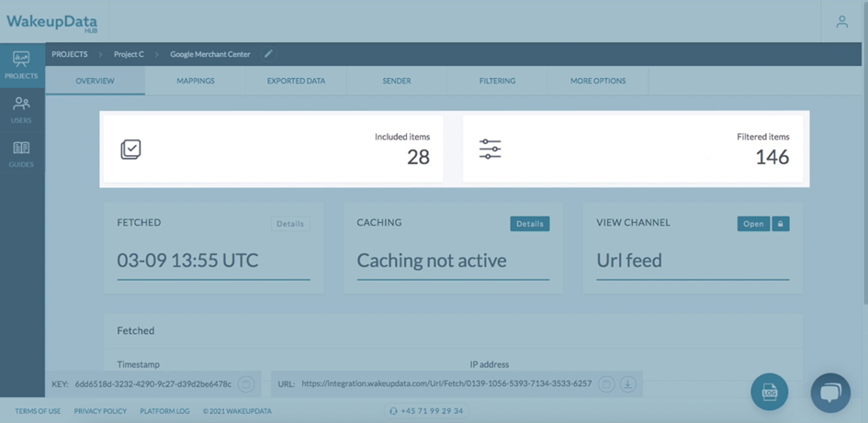The height and width of the screenshot is (423, 868).
Task: Open the More Options tab
Action: [598, 81]
